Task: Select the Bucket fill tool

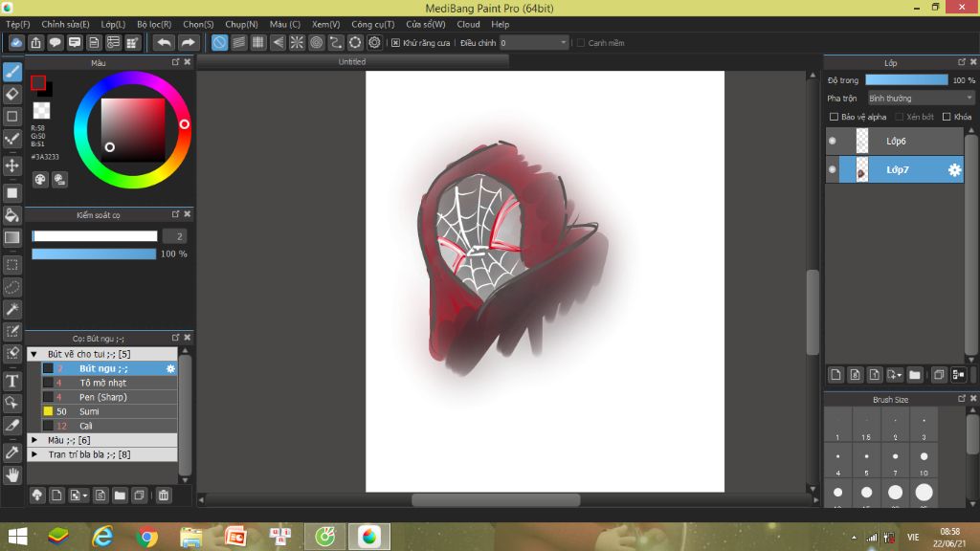Action: point(11,215)
